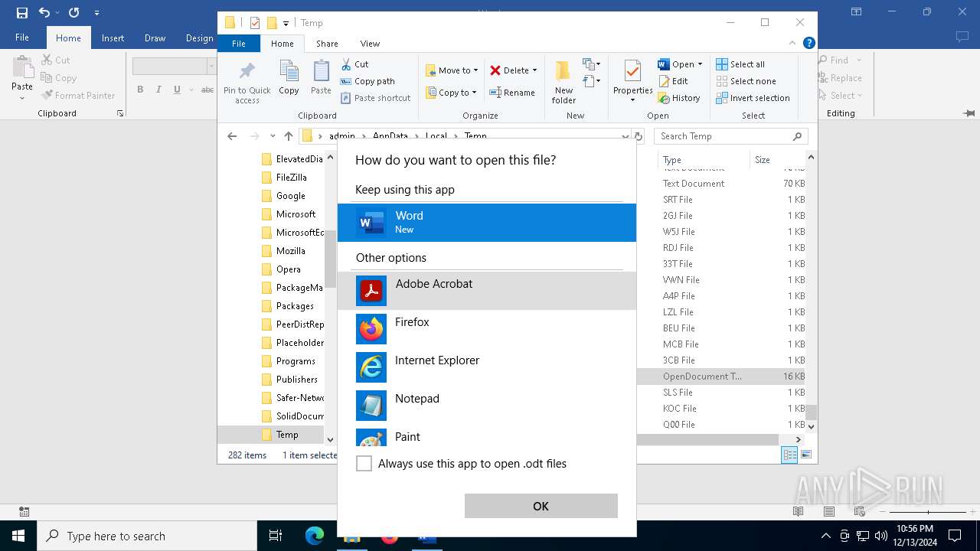The height and width of the screenshot is (551, 980).
Task: Open recent locations dropdown in Explorer
Action: [x=273, y=136]
